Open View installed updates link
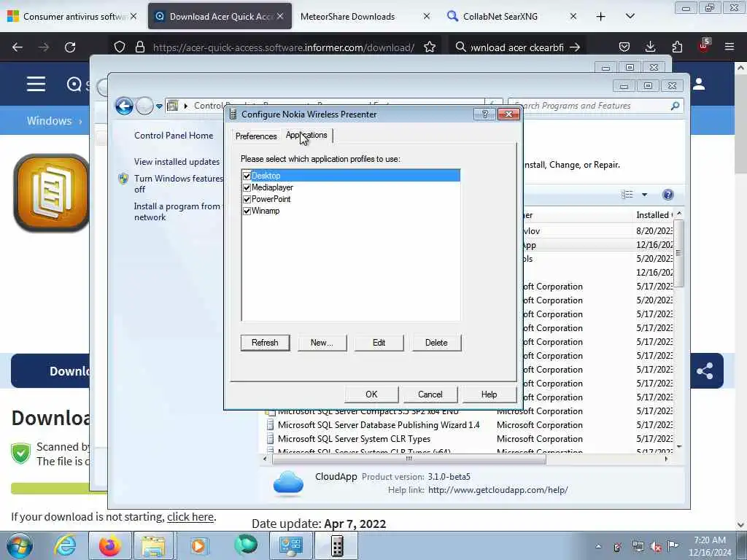Screen dimensions: 747x560 pyautogui.click(x=177, y=162)
